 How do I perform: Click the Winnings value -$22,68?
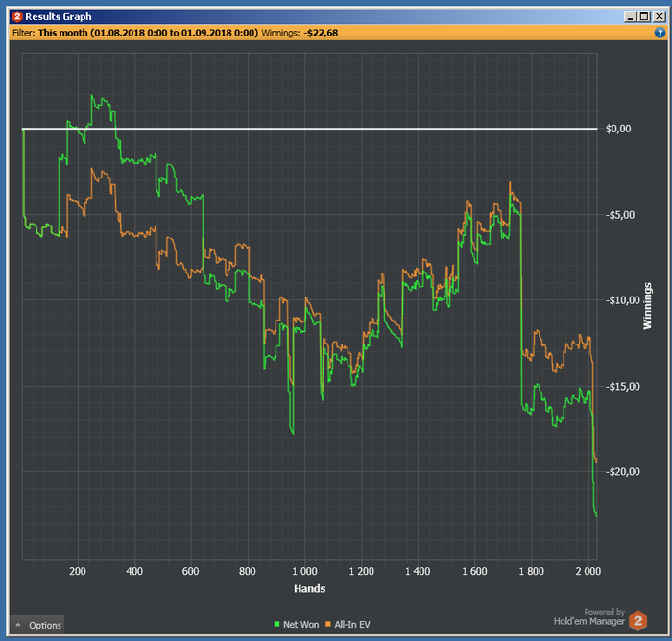click(321, 33)
